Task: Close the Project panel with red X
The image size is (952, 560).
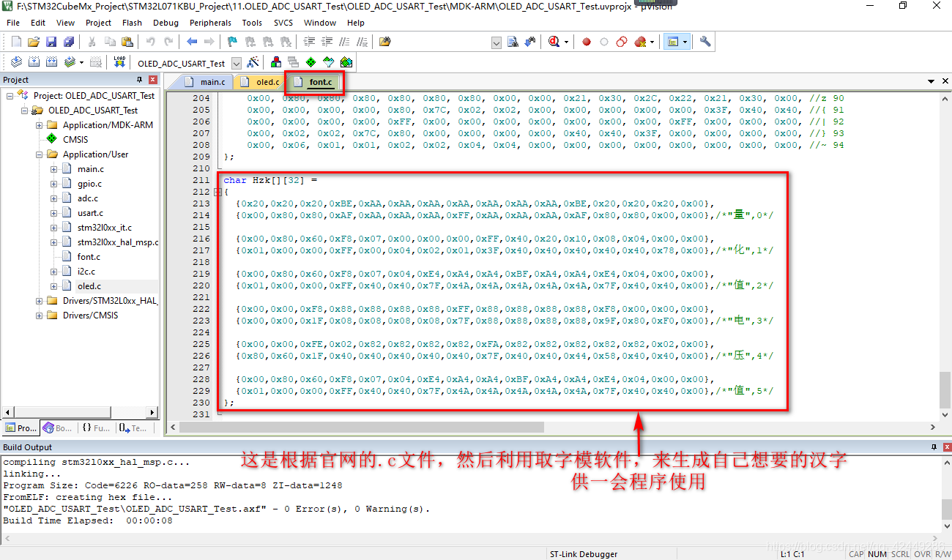Action: coord(153,80)
